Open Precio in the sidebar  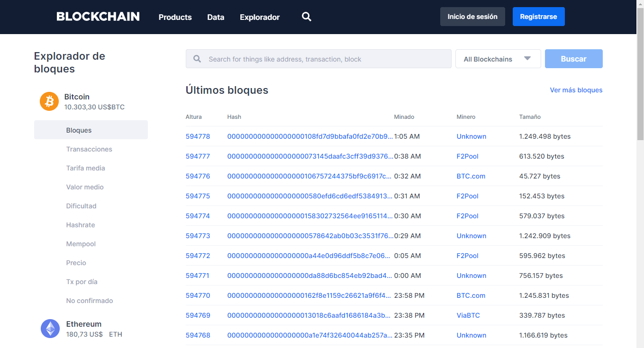coord(76,263)
